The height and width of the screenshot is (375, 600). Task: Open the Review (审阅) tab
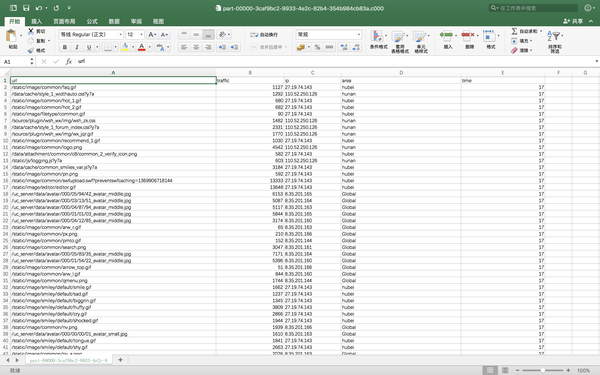click(x=136, y=21)
